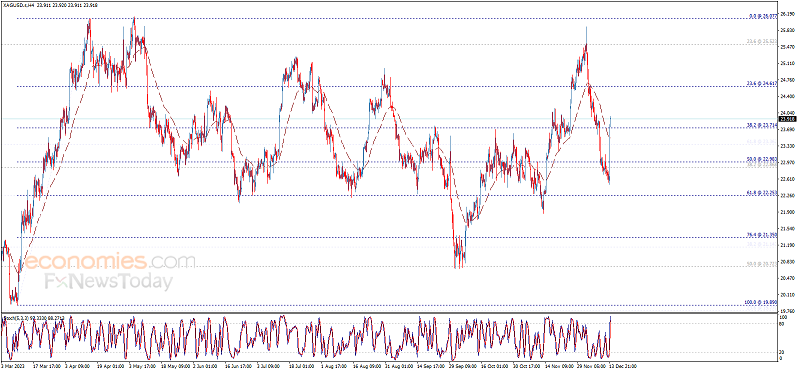Click the 0.0 @ 26.077 Fibonacci label
This screenshot has width=798, height=372.
coord(763,16)
